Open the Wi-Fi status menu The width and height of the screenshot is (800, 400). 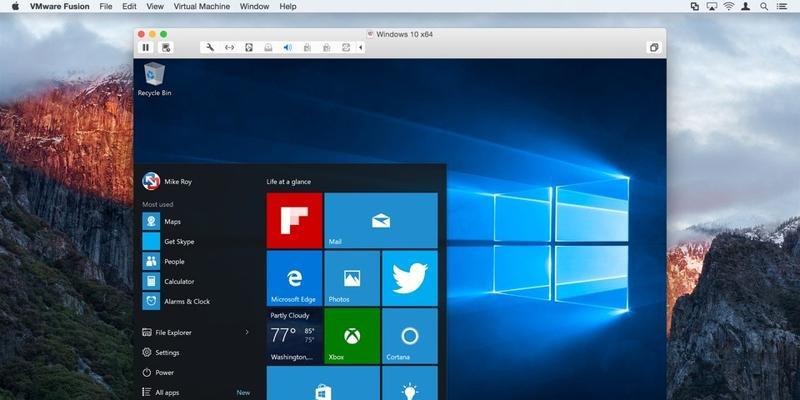coord(729,6)
